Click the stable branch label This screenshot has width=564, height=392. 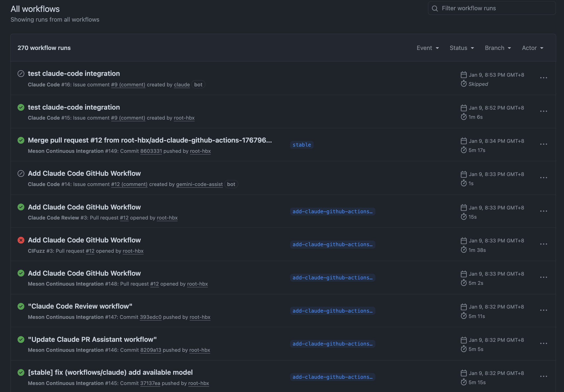(301, 145)
